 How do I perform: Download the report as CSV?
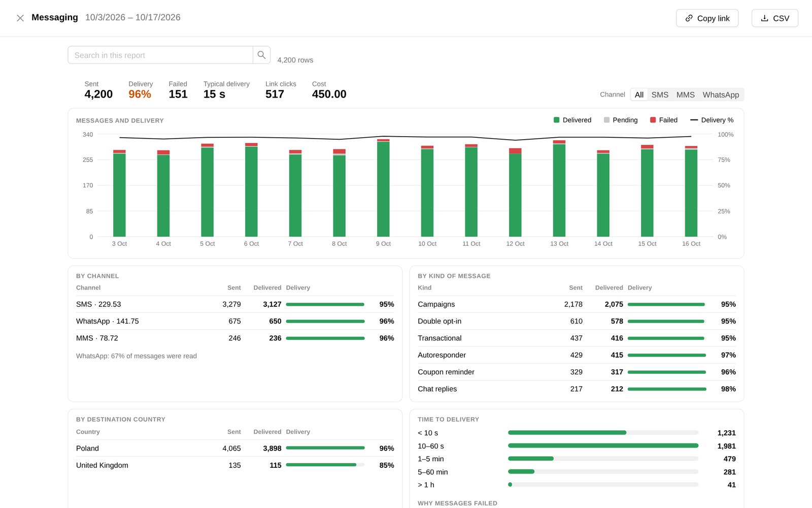click(x=774, y=18)
